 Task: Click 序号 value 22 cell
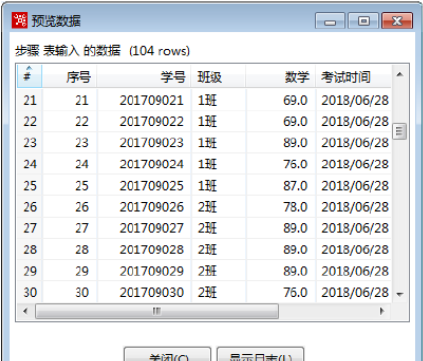tap(70, 122)
